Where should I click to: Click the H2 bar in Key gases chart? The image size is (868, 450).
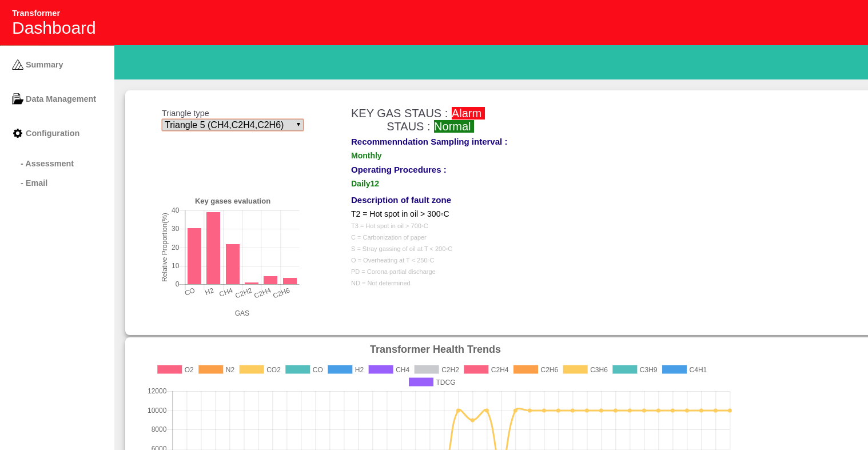pos(213,248)
